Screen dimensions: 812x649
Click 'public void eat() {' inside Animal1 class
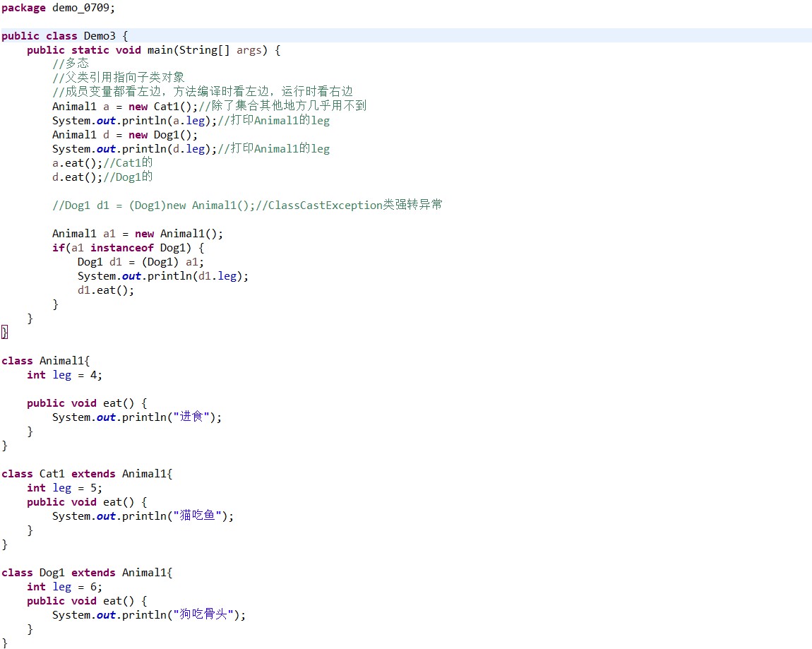87,403
